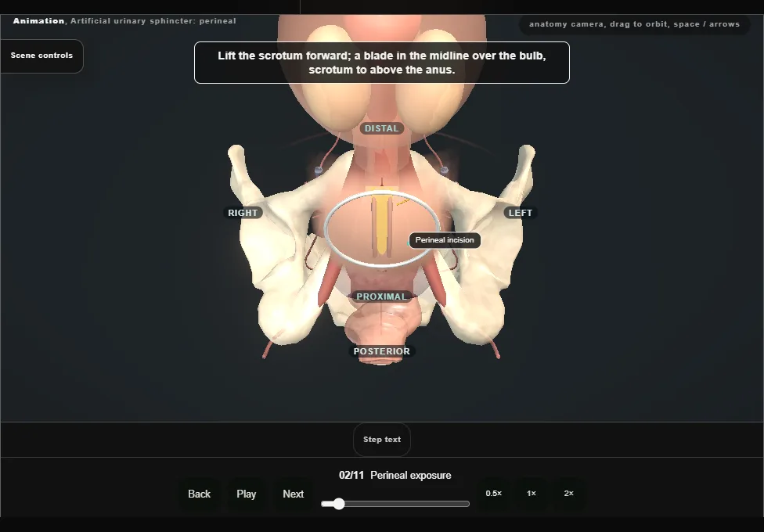764x532 pixels.
Task: Advance to the next step with Next
Action: (x=294, y=494)
